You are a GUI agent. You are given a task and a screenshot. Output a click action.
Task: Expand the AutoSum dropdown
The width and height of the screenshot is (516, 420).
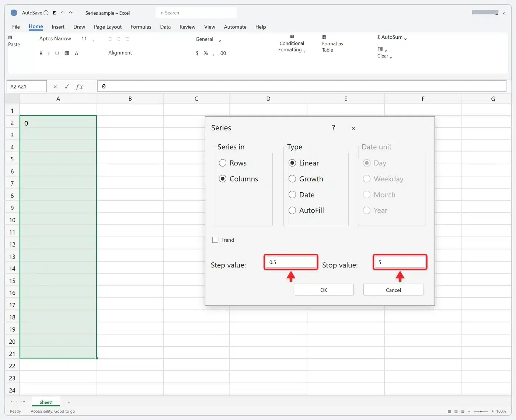coord(405,38)
